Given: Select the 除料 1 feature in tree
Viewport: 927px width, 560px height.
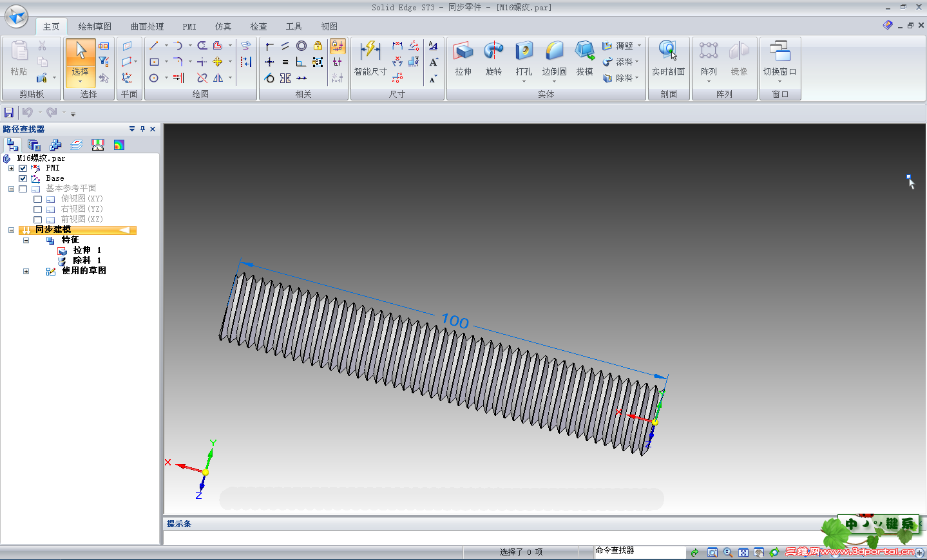Looking at the screenshot, I should point(86,261).
